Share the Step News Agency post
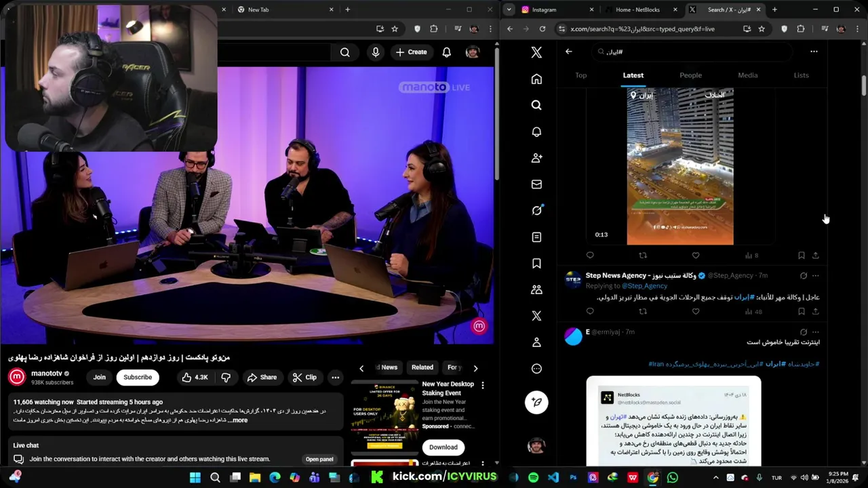Viewport: 868px width, 488px height. point(815,312)
